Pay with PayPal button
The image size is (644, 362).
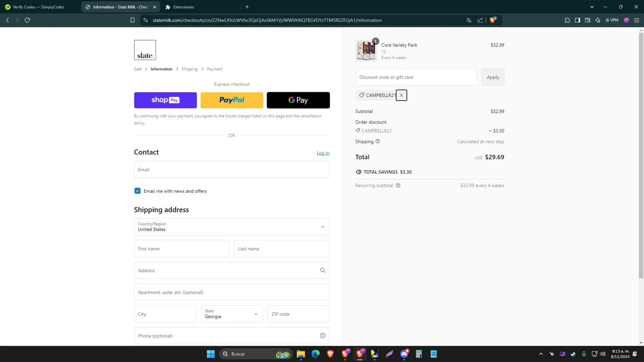(232, 100)
